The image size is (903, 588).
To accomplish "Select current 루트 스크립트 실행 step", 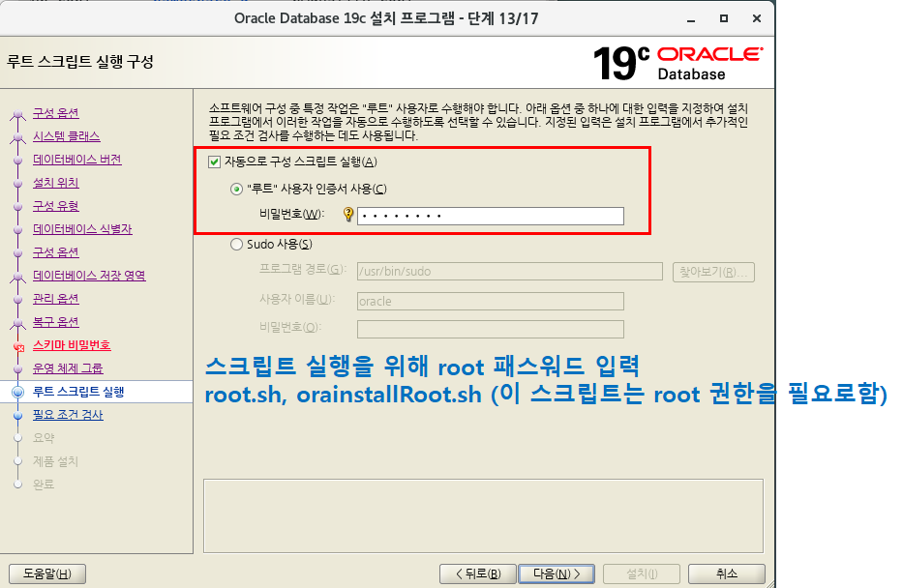I will 78,392.
